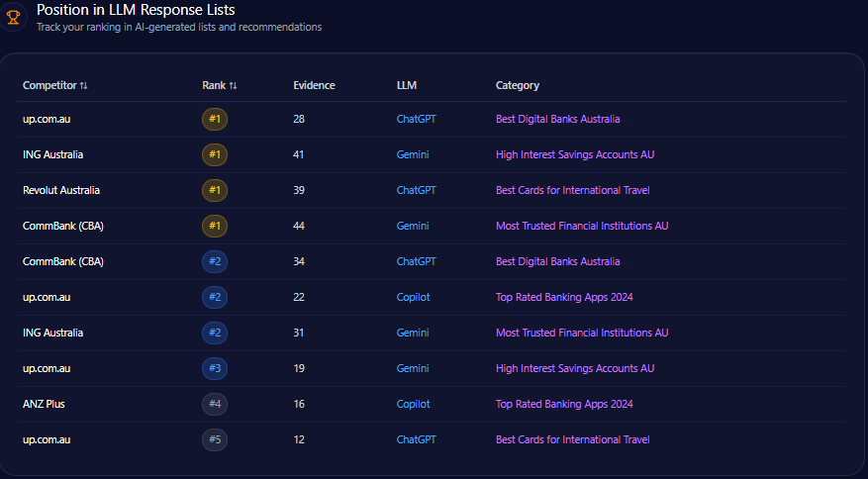The height and width of the screenshot is (479, 868).
Task: Click the #1 badge in Revolut Australia row
Action: click(x=215, y=190)
